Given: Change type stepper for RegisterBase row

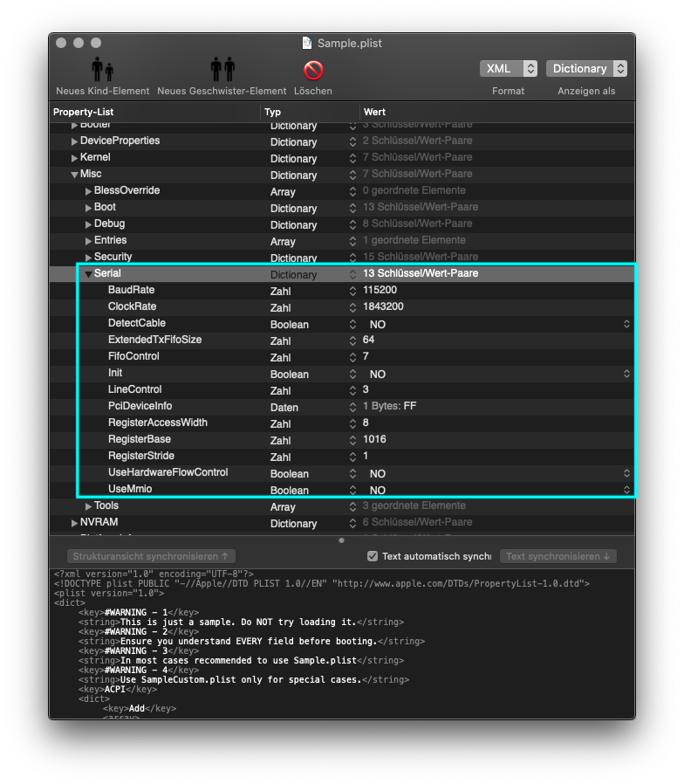Looking at the screenshot, I should tap(352, 440).
